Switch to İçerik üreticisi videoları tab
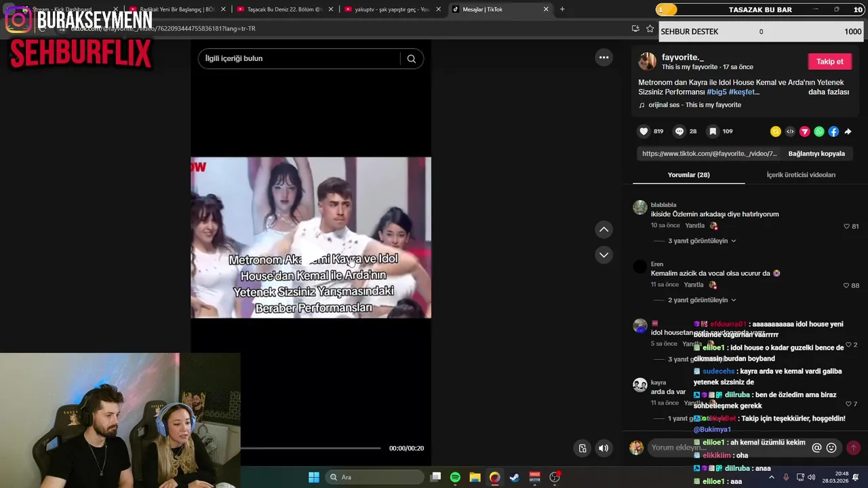The width and height of the screenshot is (868, 488). (x=801, y=175)
